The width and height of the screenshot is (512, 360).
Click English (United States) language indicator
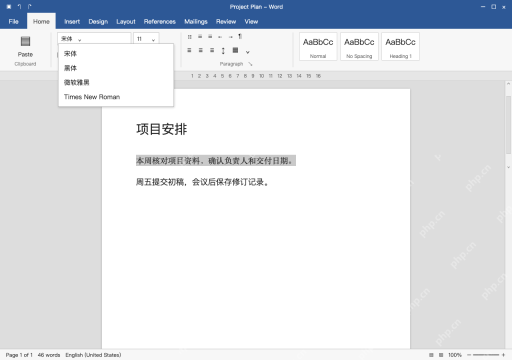coord(93,355)
